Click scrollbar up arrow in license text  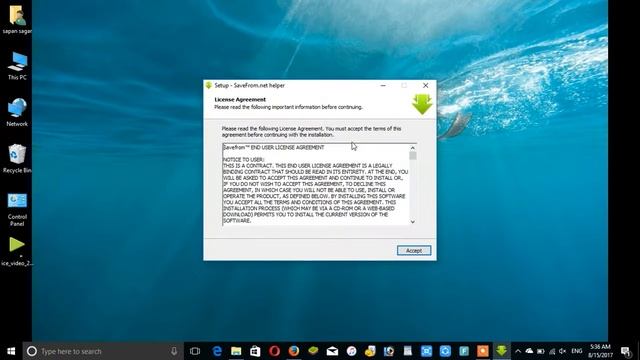413,148
